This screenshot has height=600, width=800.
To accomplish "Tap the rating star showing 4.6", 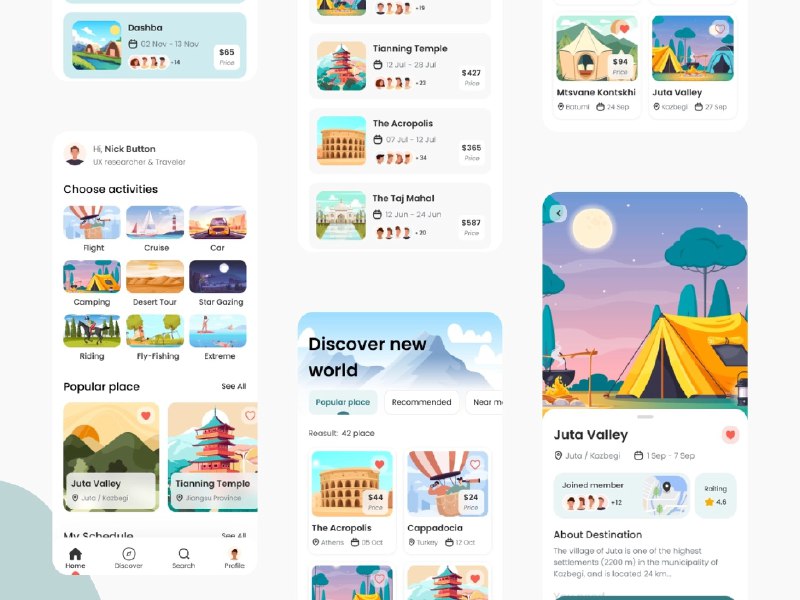I will point(709,502).
